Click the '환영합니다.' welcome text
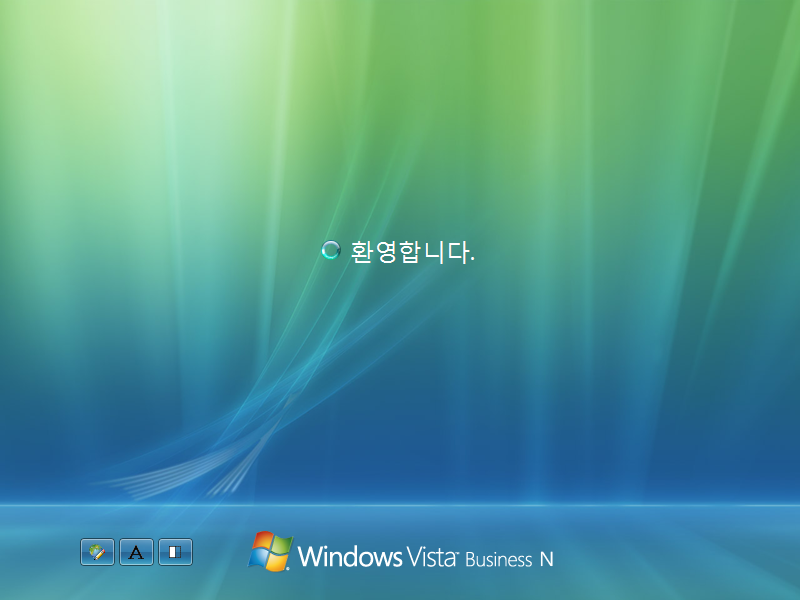This screenshot has height=600, width=800. (412, 252)
